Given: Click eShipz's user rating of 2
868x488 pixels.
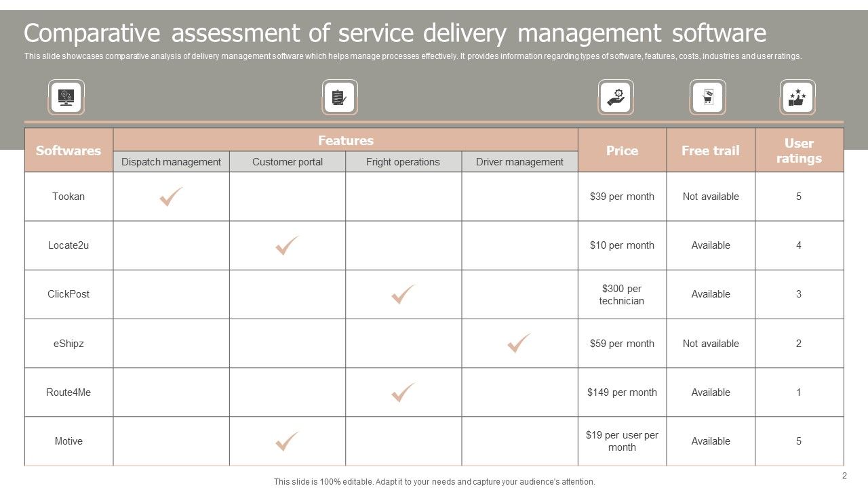Looking at the screenshot, I should coord(799,344).
